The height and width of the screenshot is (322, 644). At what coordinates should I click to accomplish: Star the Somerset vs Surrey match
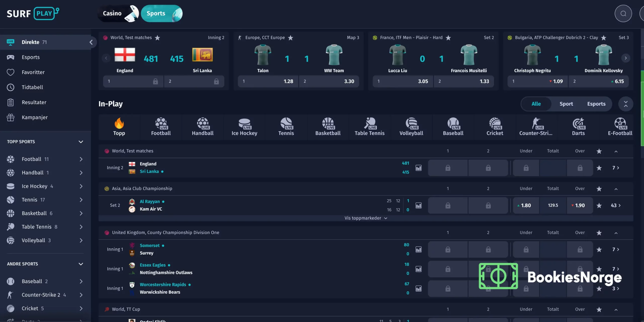coord(599,250)
